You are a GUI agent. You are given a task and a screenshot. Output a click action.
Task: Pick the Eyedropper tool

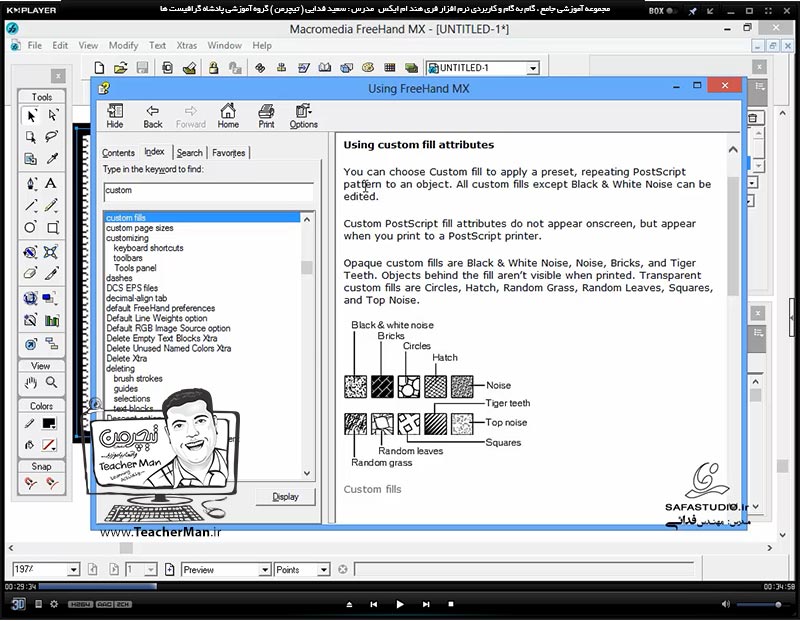(52, 159)
